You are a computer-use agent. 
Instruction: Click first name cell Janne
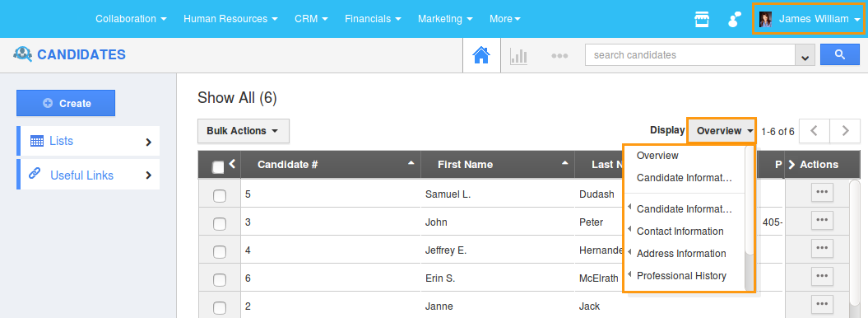coord(439,306)
